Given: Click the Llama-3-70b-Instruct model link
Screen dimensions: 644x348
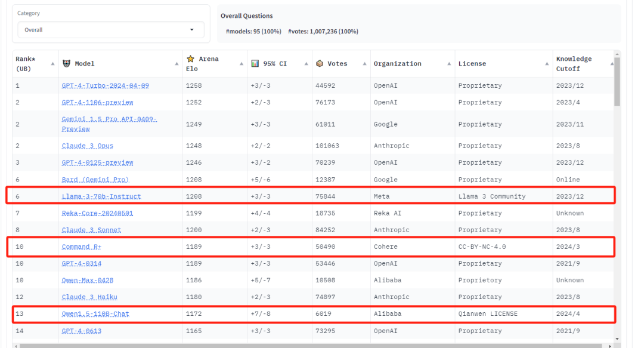Looking at the screenshot, I should (x=101, y=196).
